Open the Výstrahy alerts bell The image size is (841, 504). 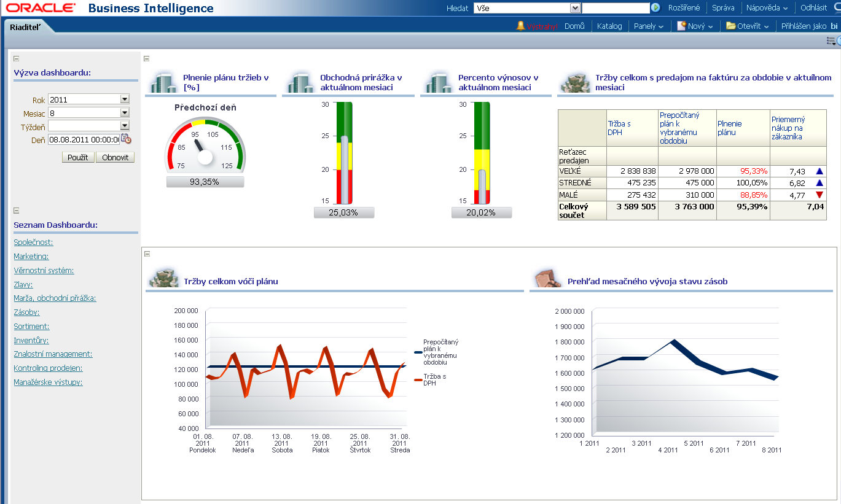[521, 26]
